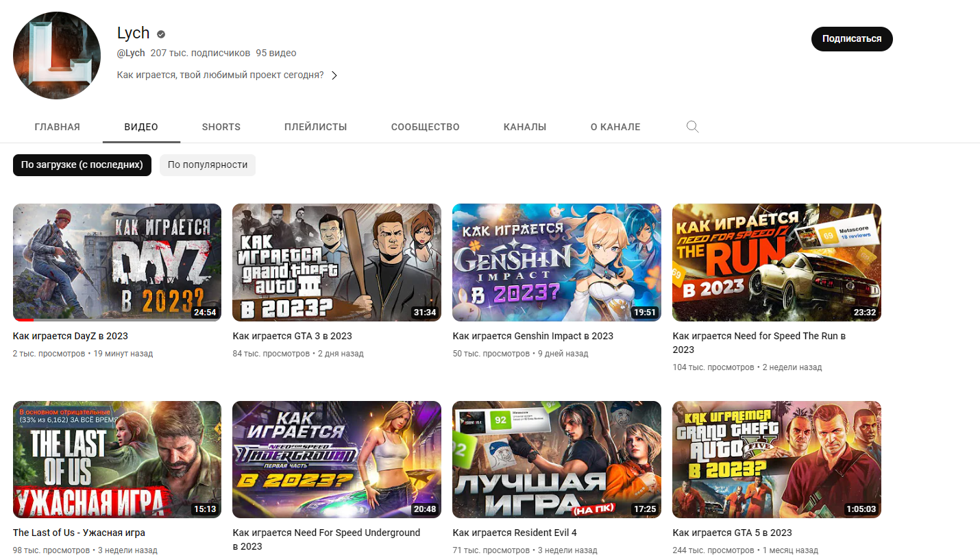Click title 'Как играется Need For Speed Underground'
This screenshot has width=980, height=560.
pyautogui.click(x=327, y=539)
